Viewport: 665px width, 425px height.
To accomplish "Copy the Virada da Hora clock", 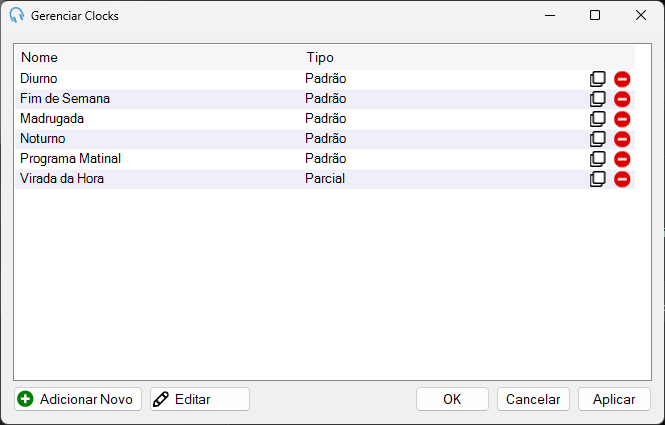I will [598, 179].
